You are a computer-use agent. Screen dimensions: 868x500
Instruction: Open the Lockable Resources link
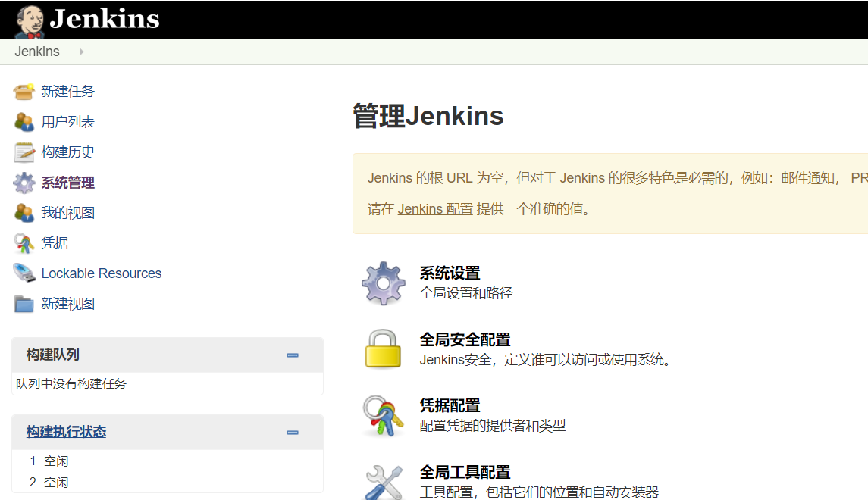[102, 273]
